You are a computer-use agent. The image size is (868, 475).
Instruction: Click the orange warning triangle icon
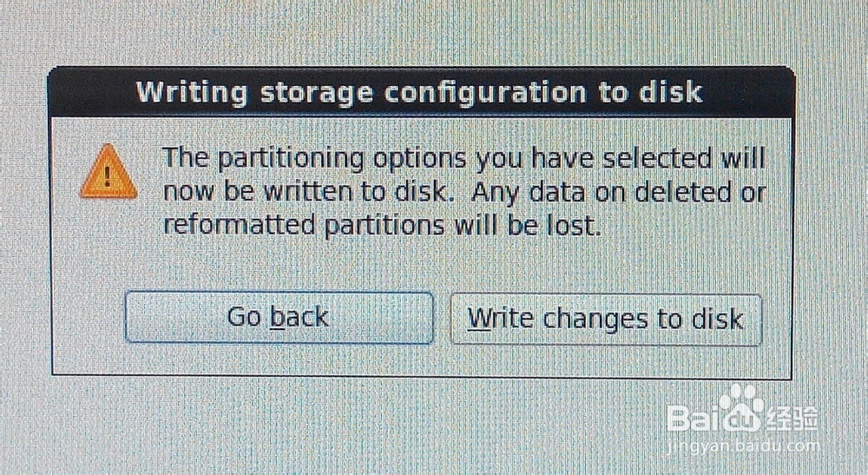pos(108,172)
